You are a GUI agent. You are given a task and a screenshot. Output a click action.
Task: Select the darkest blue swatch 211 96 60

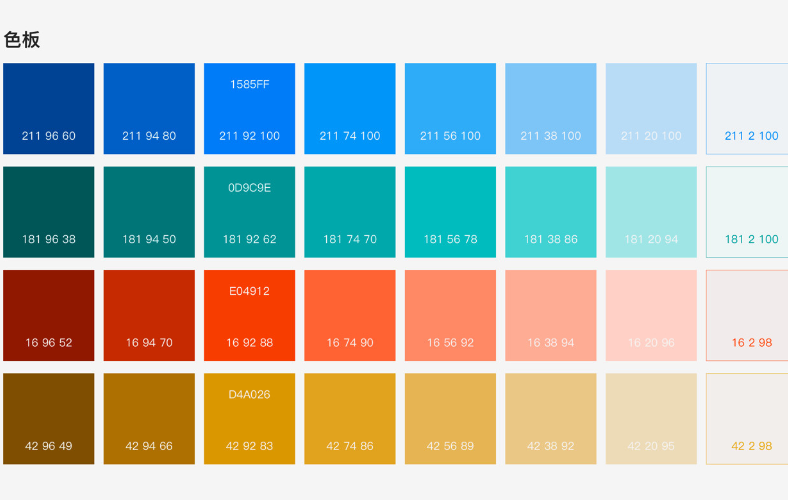click(x=49, y=108)
